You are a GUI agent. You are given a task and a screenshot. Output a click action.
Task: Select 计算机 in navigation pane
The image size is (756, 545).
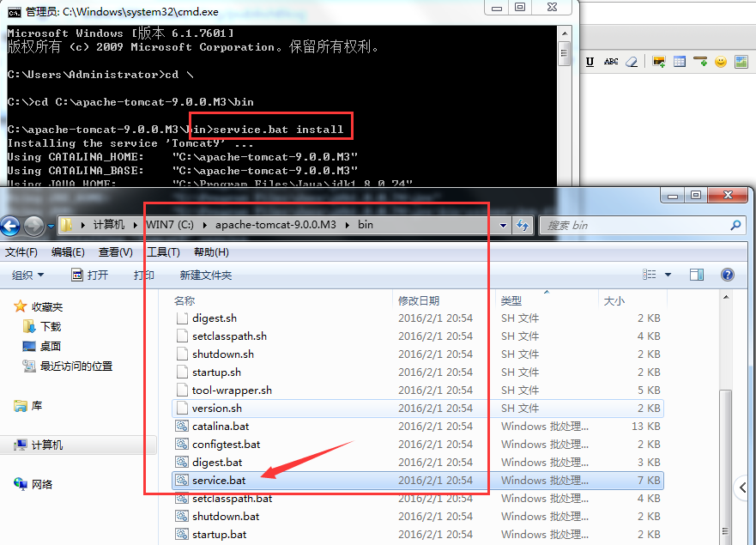point(39,445)
